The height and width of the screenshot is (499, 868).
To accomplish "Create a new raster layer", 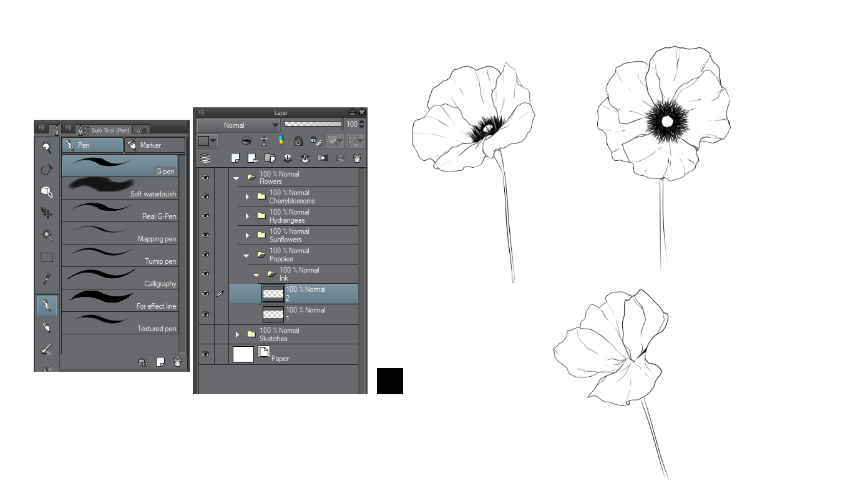I will click(236, 158).
